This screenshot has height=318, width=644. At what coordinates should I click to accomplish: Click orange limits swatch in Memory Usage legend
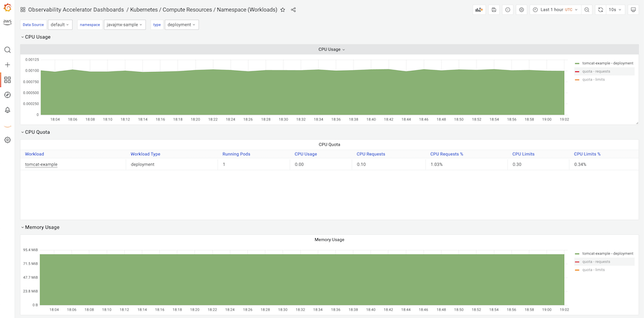(577, 270)
